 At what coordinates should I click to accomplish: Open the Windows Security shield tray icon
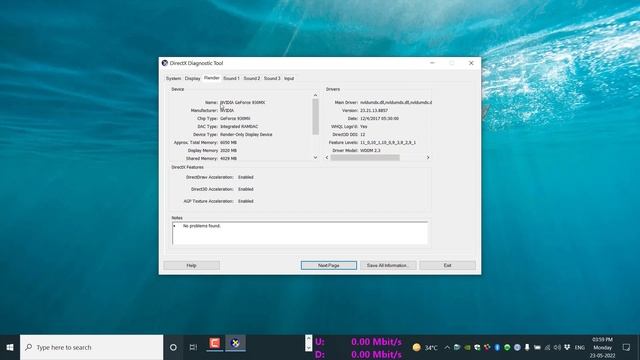477,347
